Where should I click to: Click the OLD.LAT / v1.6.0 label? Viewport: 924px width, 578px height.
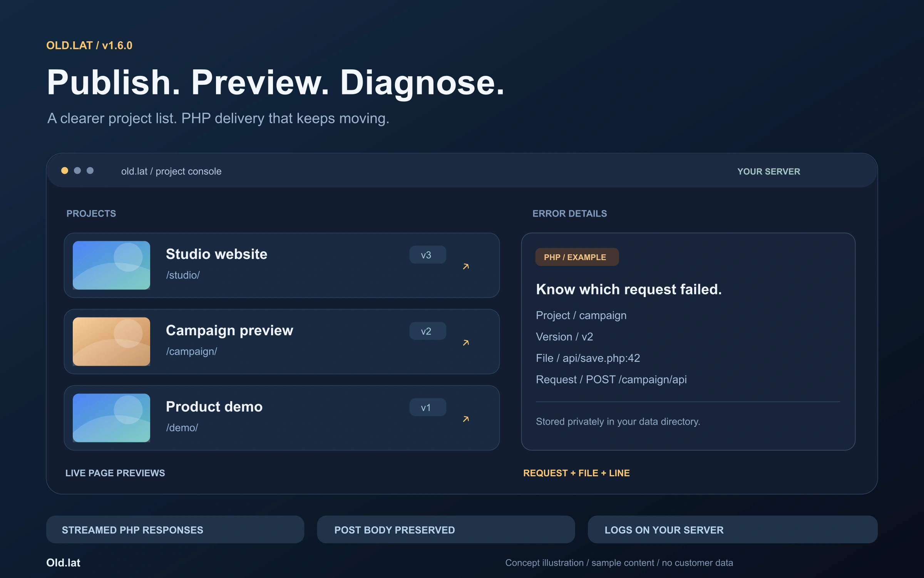pos(89,45)
